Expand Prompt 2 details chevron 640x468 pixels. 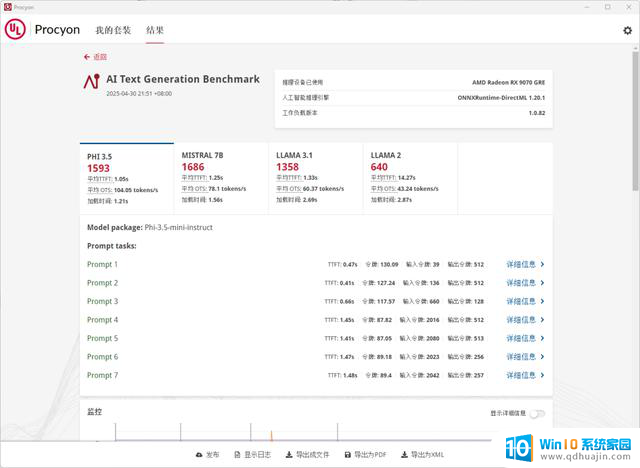pos(542,283)
